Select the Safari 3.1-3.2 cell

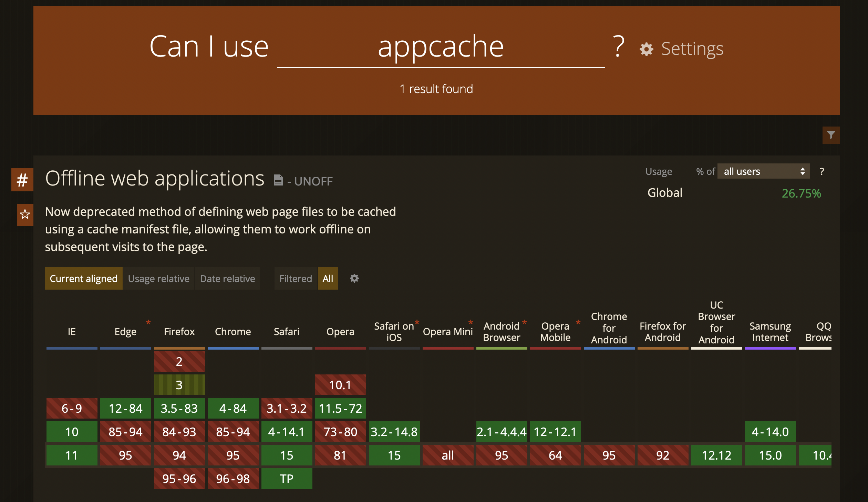287,408
